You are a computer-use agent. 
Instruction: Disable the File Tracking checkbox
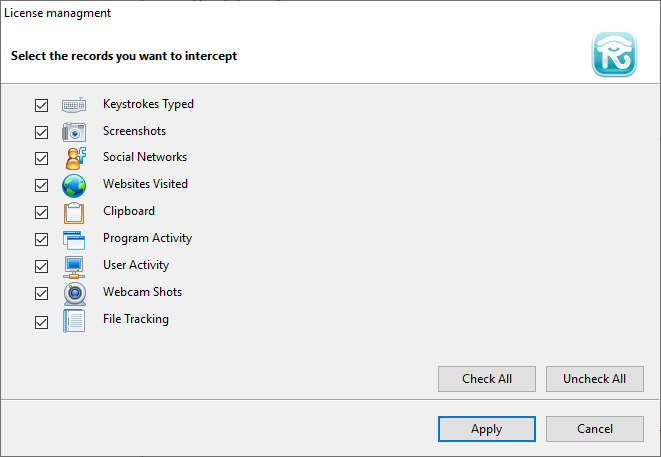point(41,323)
